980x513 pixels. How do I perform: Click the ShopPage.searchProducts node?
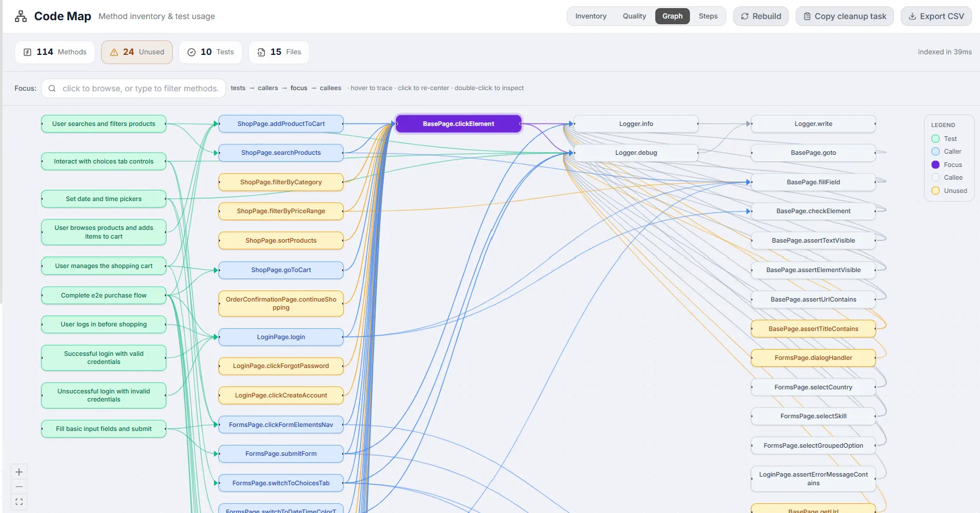click(x=281, y=153)
